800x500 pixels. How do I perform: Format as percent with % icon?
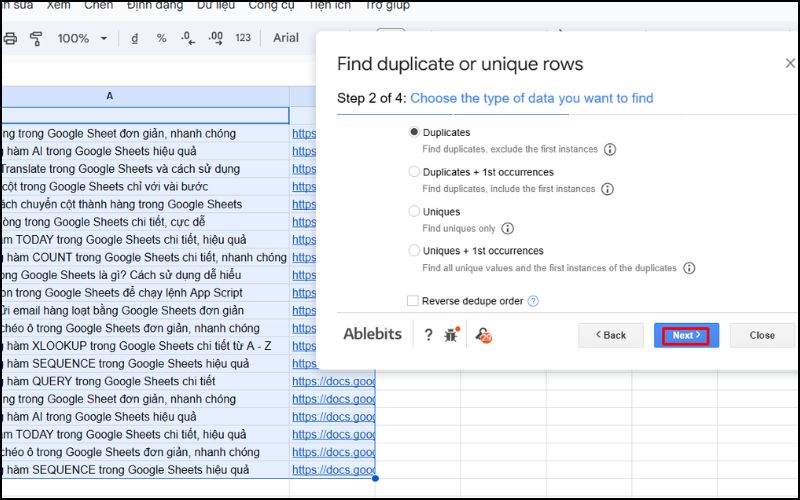click(x=161, y=39)
